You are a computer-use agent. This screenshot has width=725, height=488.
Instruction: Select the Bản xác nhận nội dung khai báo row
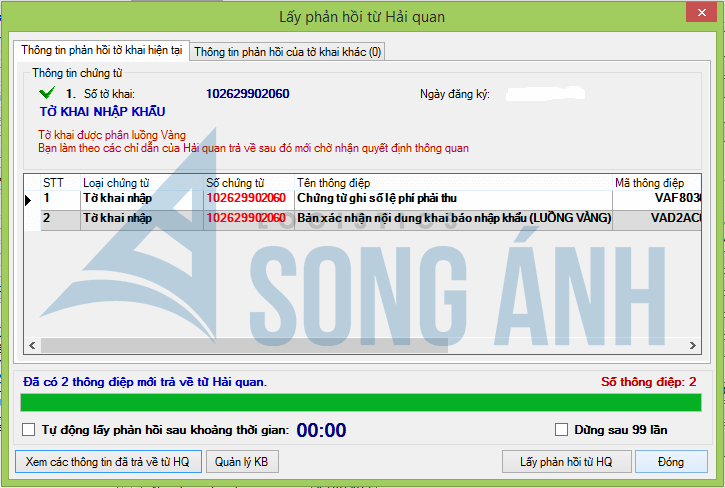click(x=452, y=218)
